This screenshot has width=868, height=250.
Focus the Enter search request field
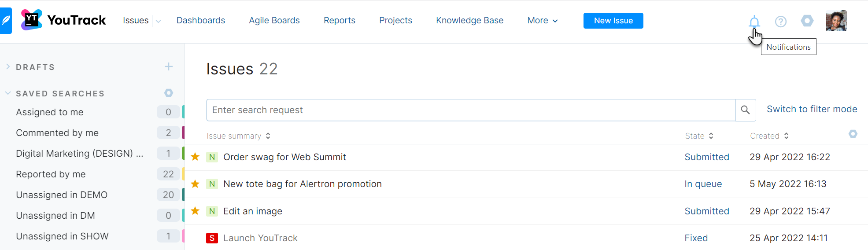click(470, 110)
